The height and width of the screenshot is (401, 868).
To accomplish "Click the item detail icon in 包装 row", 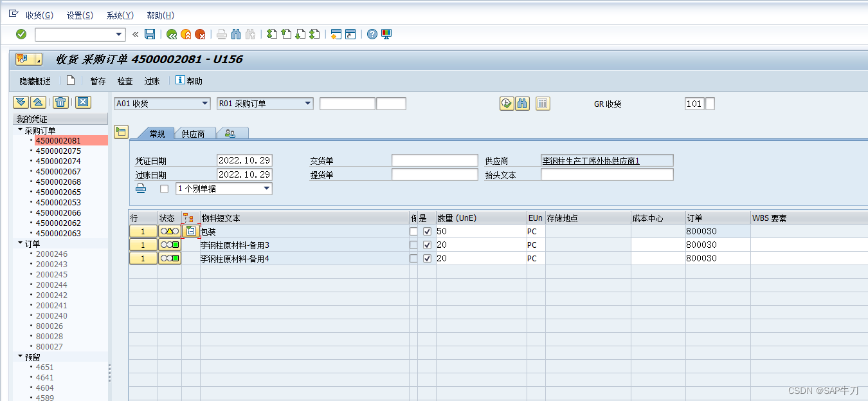I will pos(190,231).
